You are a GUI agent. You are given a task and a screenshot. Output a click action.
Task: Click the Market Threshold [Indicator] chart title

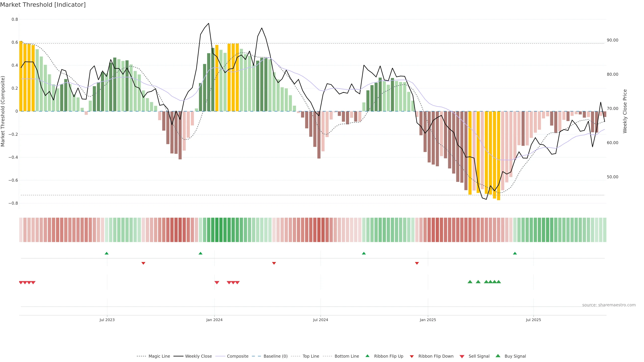point(43,5)
